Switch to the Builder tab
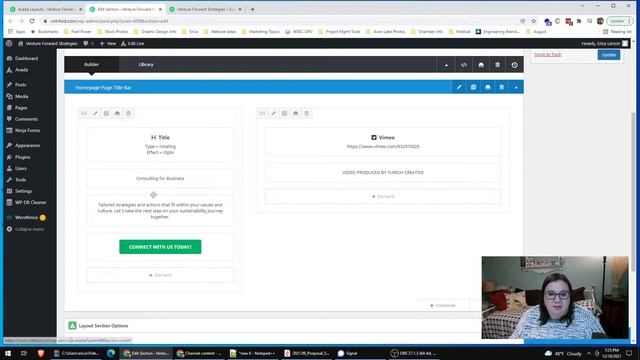640x360 pixels. tap(91, 64)
